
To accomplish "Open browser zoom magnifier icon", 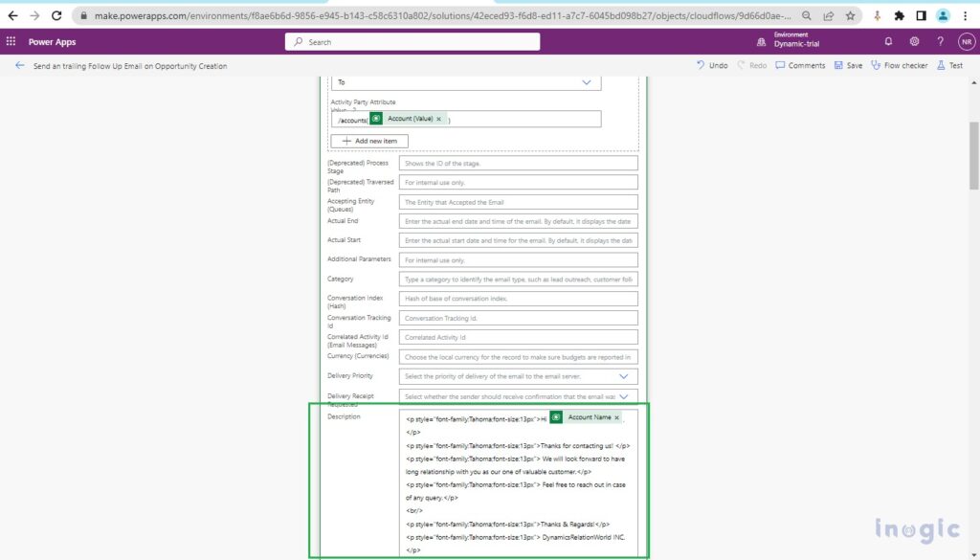I will (x=807, y=15).
